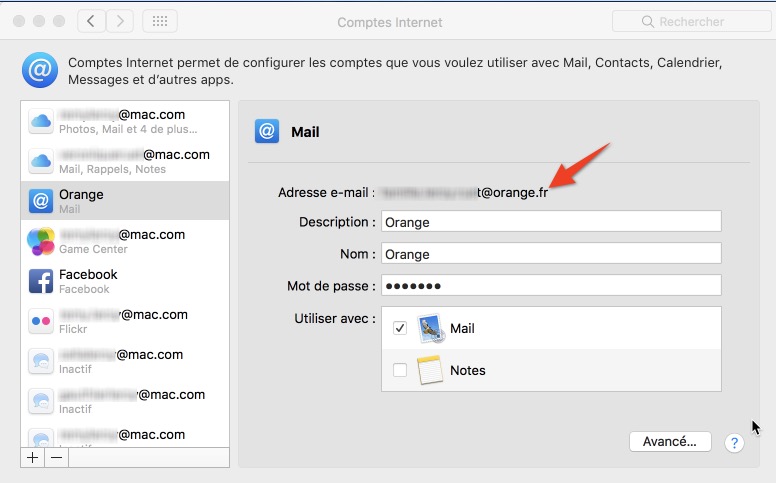This screenshot has height=483, width=776.
Task: Click the yellow minimize window button
Action: pos(39,21)
